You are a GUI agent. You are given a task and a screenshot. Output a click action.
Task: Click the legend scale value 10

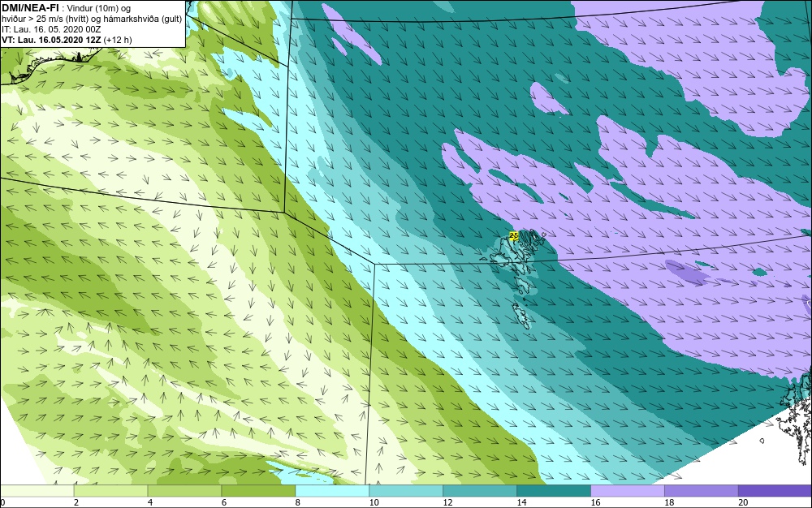point(374,502)
